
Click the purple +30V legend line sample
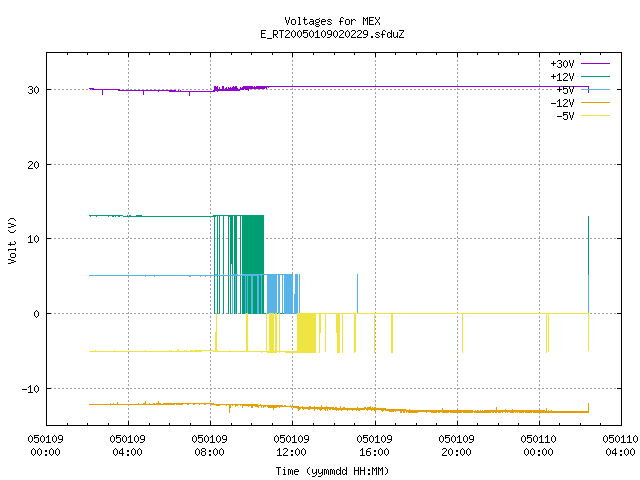coord(595,64)
